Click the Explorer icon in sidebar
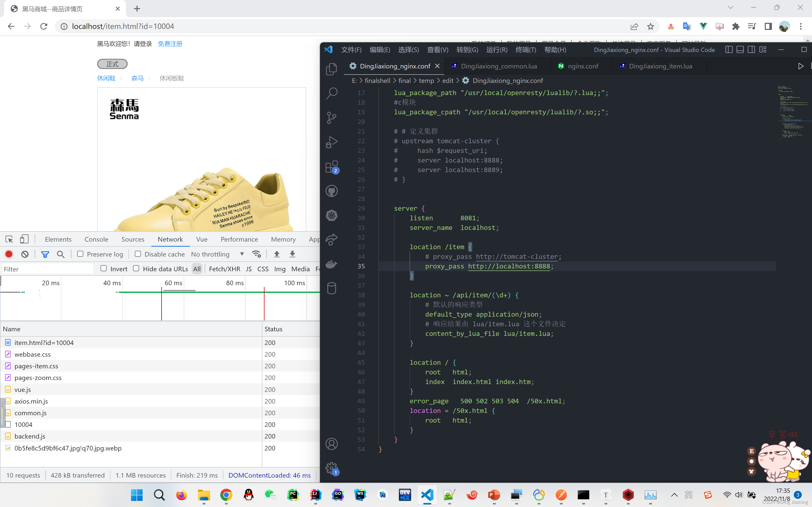The height and width of the screenshot is (507, 812). pyautogui.click(x=331, y=69)
